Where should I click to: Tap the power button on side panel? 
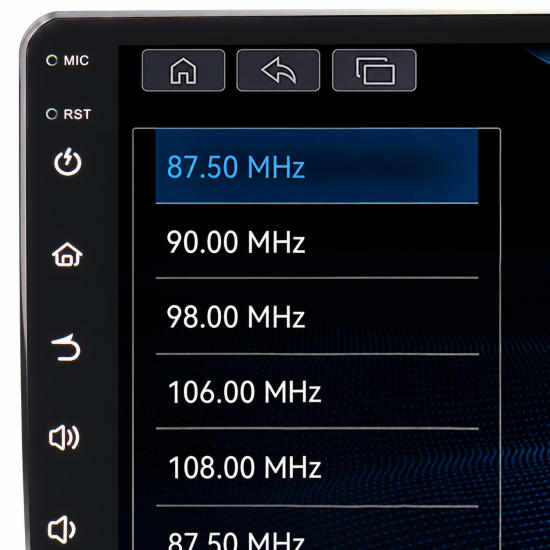pos(68,162)
